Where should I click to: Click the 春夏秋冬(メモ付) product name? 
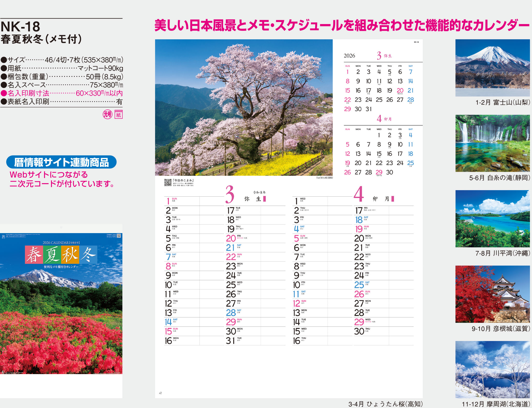tap(41, 39)
